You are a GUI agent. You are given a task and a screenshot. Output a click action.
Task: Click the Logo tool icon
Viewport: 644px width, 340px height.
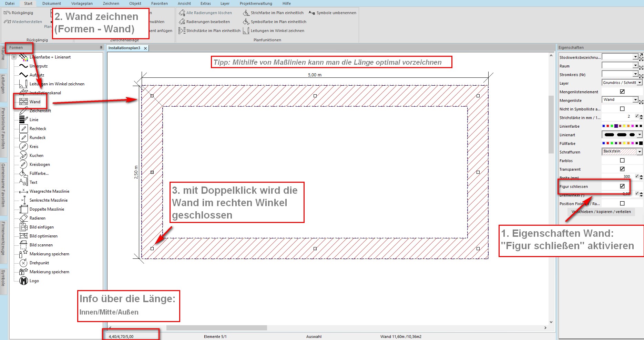[x=23, y=281]
